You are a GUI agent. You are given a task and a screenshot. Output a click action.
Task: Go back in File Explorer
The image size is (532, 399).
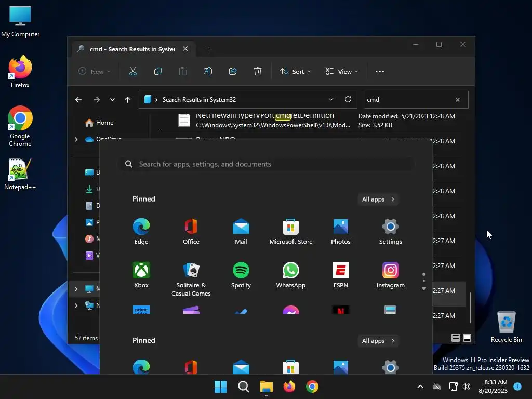tap(78, 100)
